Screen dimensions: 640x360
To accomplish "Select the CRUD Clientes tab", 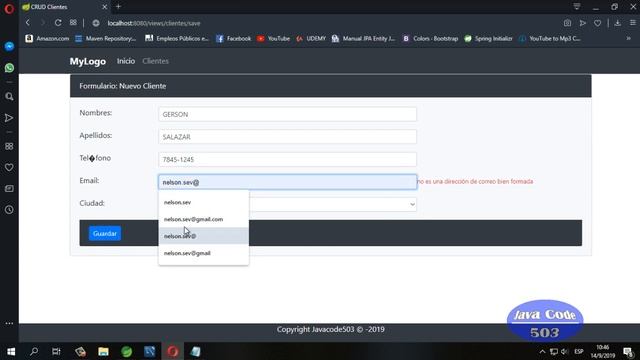I will 64,7.
